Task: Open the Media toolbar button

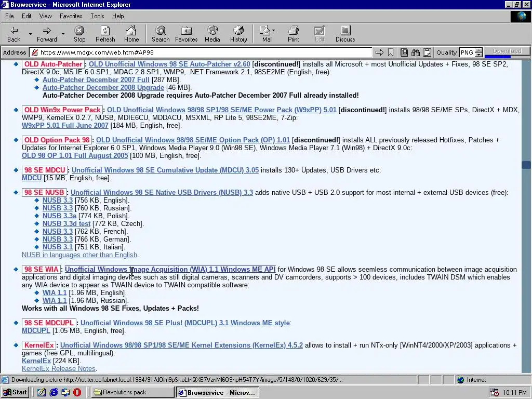Action: [x=212, y=34]
